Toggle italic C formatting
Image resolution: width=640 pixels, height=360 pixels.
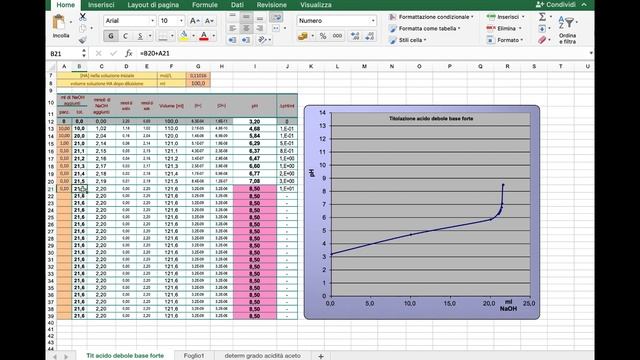click(x=125, y=36)
